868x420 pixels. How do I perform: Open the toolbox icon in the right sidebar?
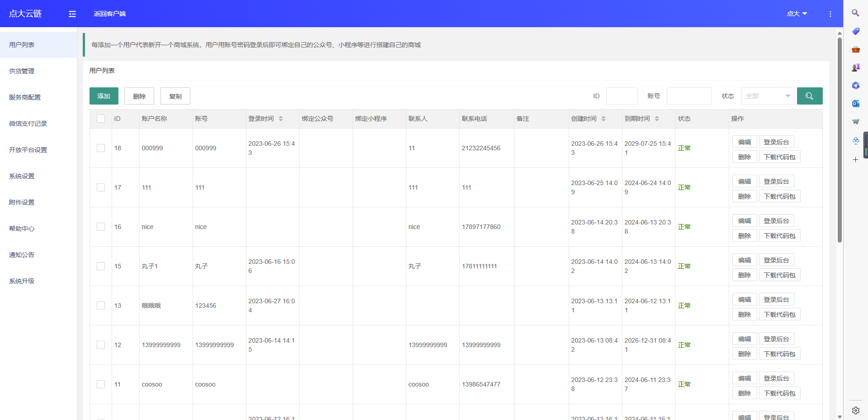pyautogui.click(x=855, y=50)
